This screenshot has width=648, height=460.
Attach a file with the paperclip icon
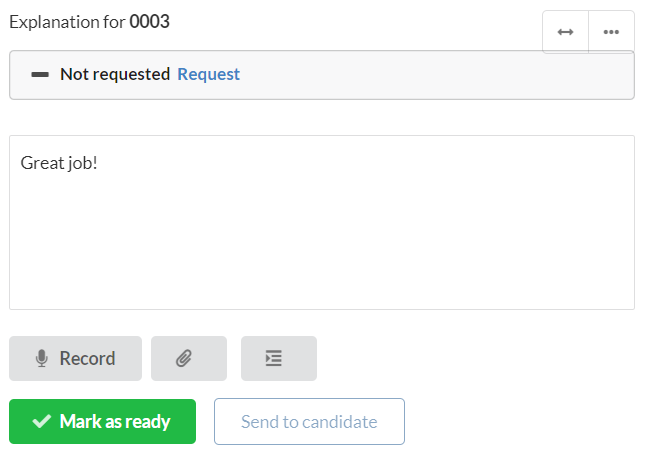point(189,358)
